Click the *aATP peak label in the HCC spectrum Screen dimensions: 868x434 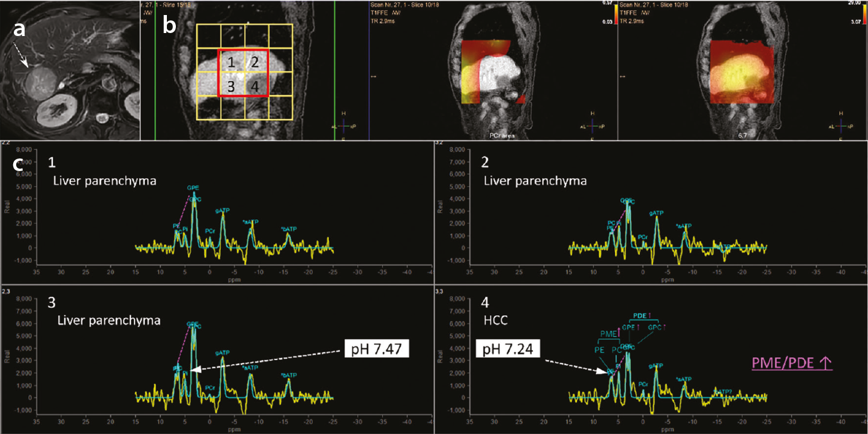[684, 379]
